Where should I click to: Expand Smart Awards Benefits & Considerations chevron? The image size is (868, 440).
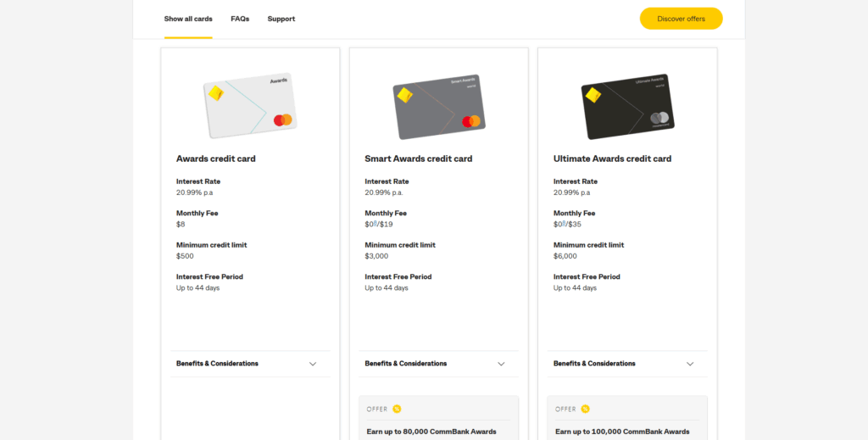click(x=501, y=364)
